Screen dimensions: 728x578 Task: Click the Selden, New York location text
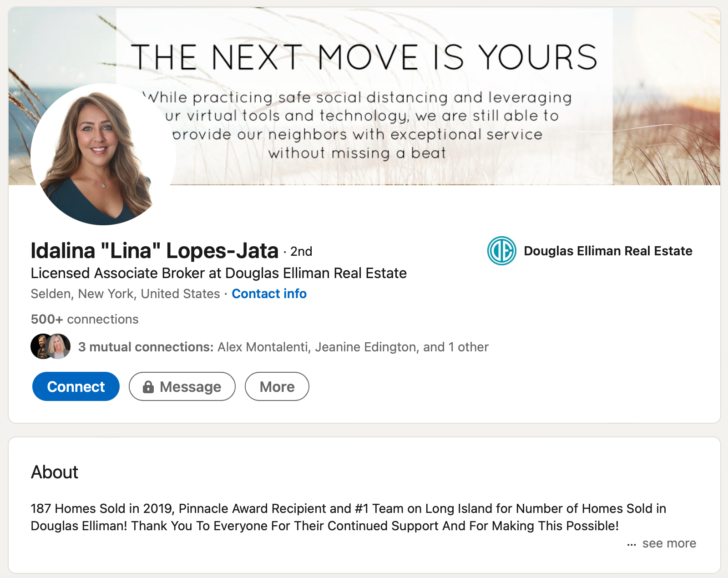(125, 294)
